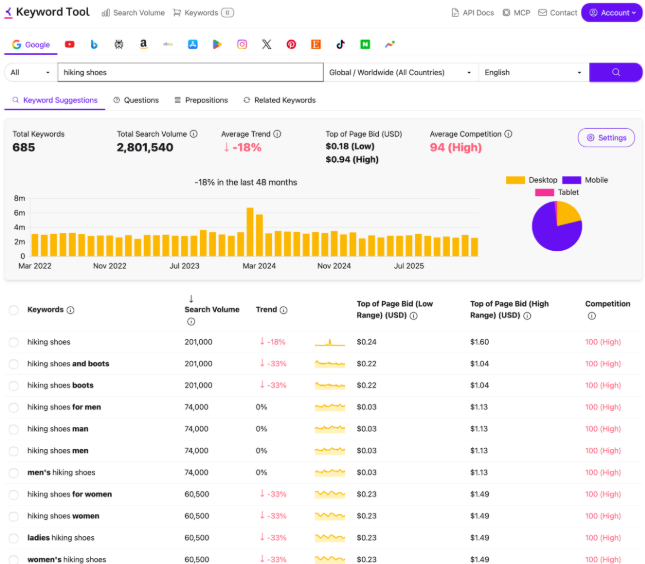The height and width of the screenshot is (564, 645).
Task: Open the Related Keywords tab
Action: tap(280, 100)
